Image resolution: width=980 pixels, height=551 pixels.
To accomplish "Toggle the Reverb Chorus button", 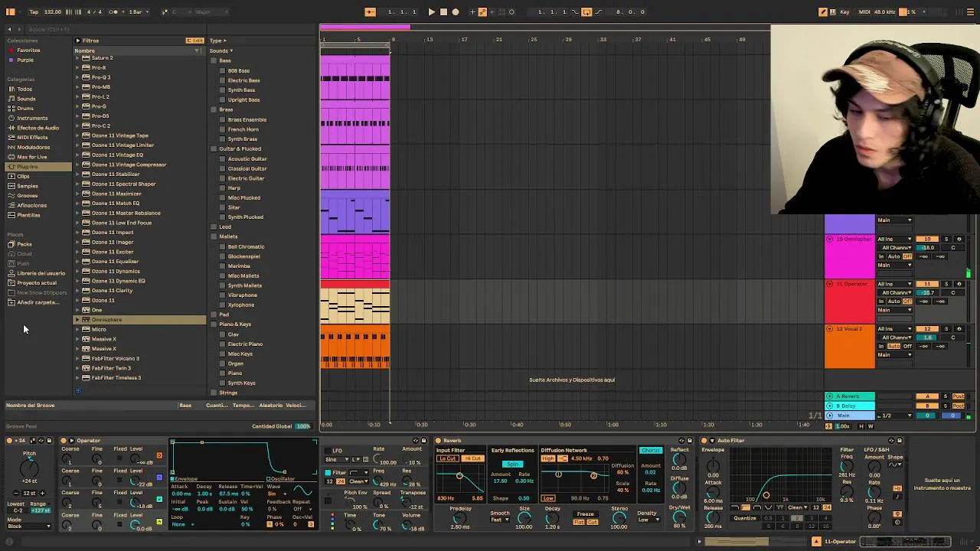I will [651, 450].
